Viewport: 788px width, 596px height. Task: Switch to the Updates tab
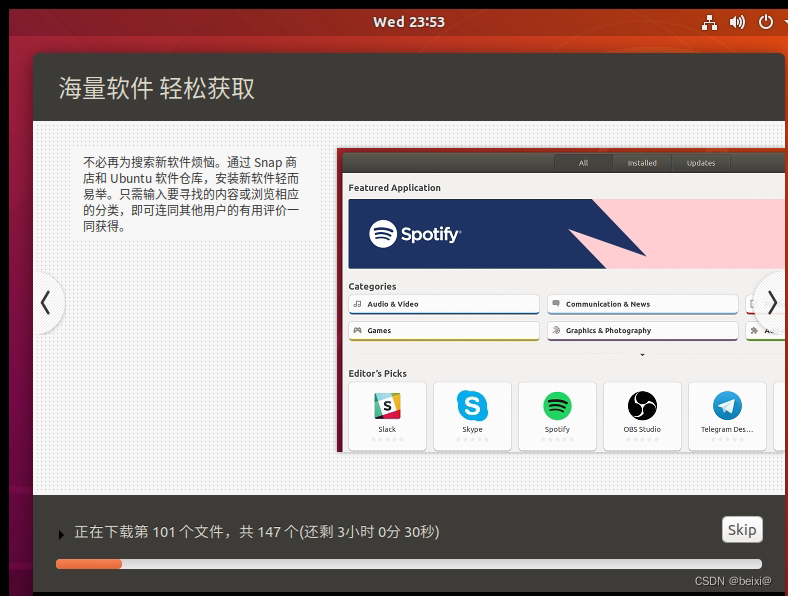[701, 163]
